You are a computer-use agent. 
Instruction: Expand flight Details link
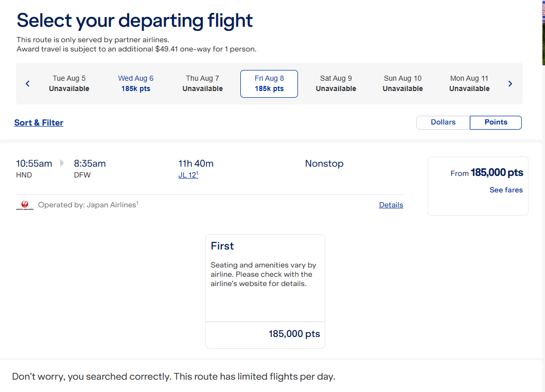click(x=391, y=205)
